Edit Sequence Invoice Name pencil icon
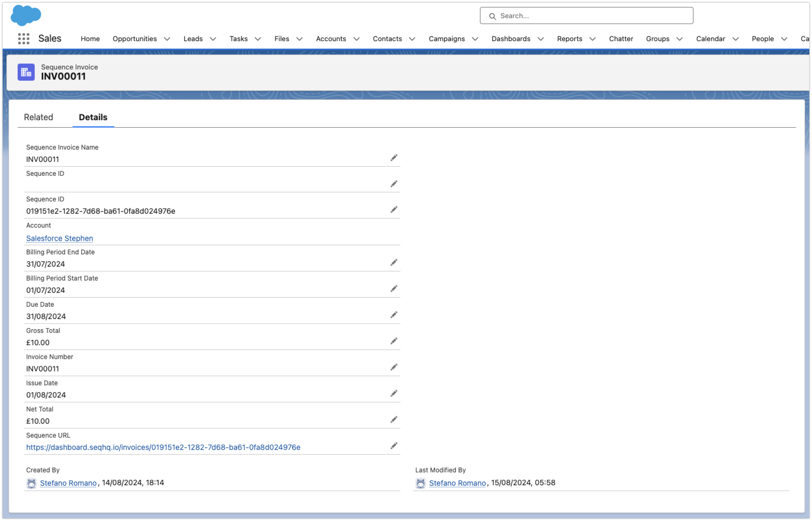Image resolution: width=812 pixels, height=521 pixels. 394,158
